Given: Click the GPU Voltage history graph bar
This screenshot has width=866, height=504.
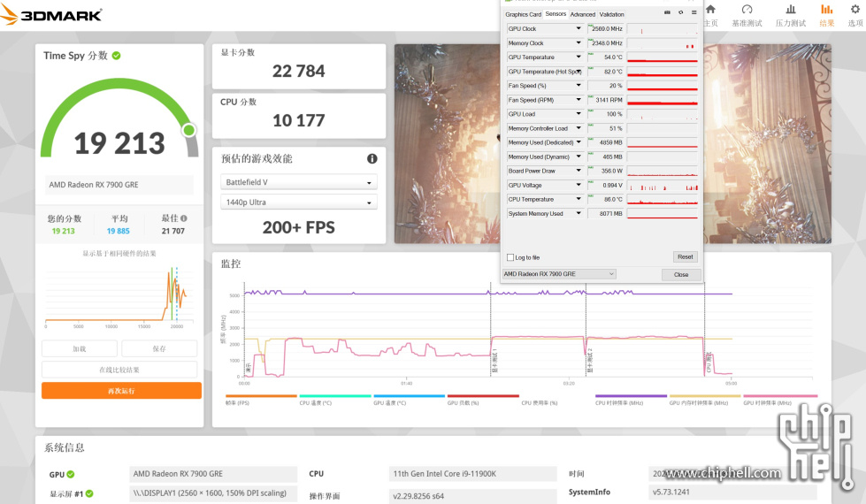Looking at the screenshot, I should [x=663, y=186].
